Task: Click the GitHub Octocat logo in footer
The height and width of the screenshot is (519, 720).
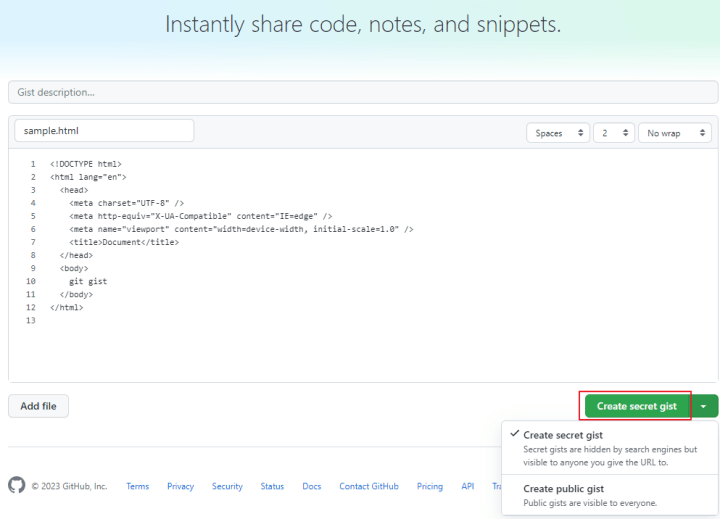Action: [17, 485]
